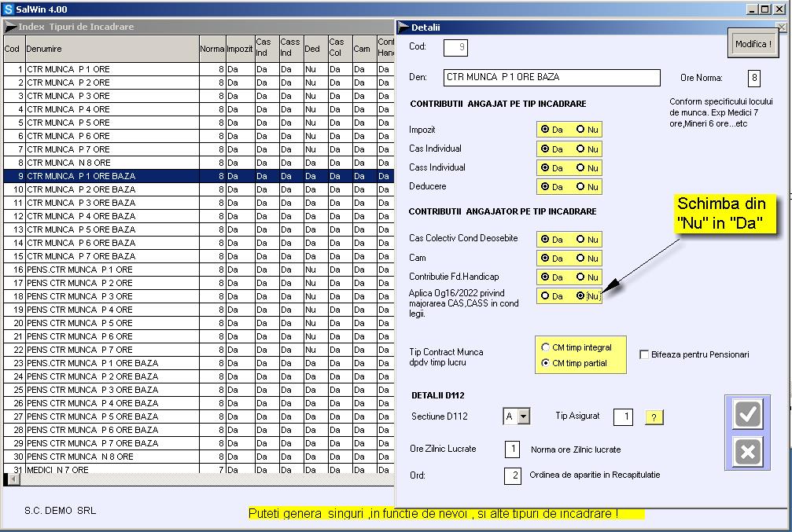
Task: Click the checkmark confirm button
Action: click(x=747, y=414)
